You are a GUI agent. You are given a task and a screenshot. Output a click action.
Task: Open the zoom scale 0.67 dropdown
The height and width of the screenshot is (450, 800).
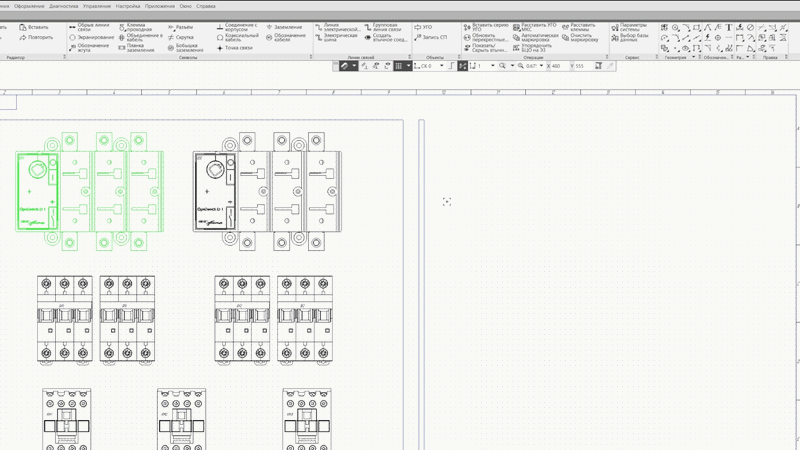541,66
